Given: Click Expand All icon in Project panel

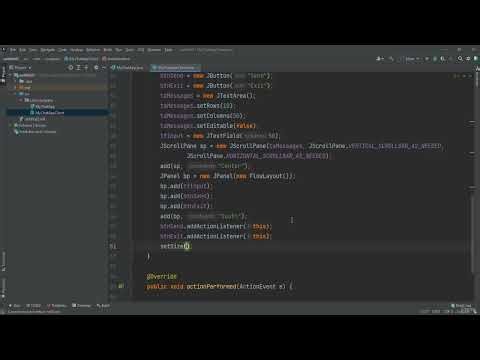Looking at the screenshot, I should tap(78, 68).
